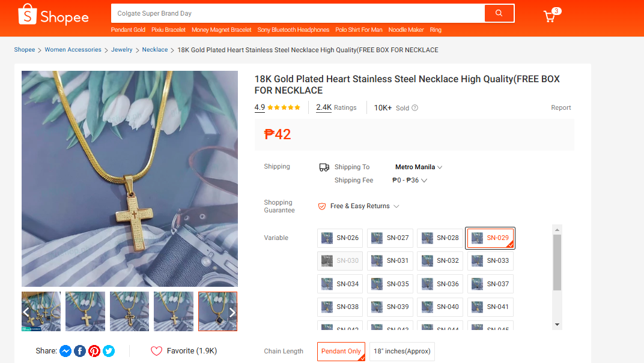Open the 2.4K Ratings link
The height and width of the screenshot is (363, 644).
tap(336, 108)
